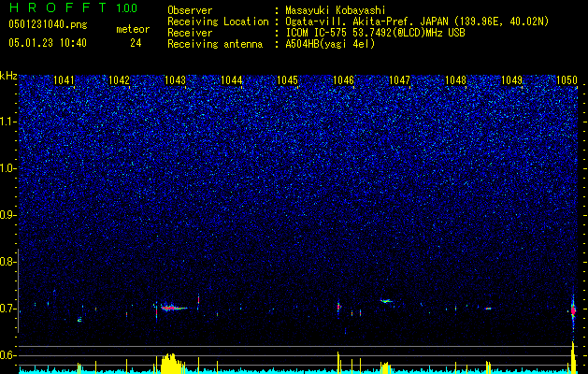The image size is (588, 374).
Task: Click the 'Receiver' field label
Action: tap(190, 33)
